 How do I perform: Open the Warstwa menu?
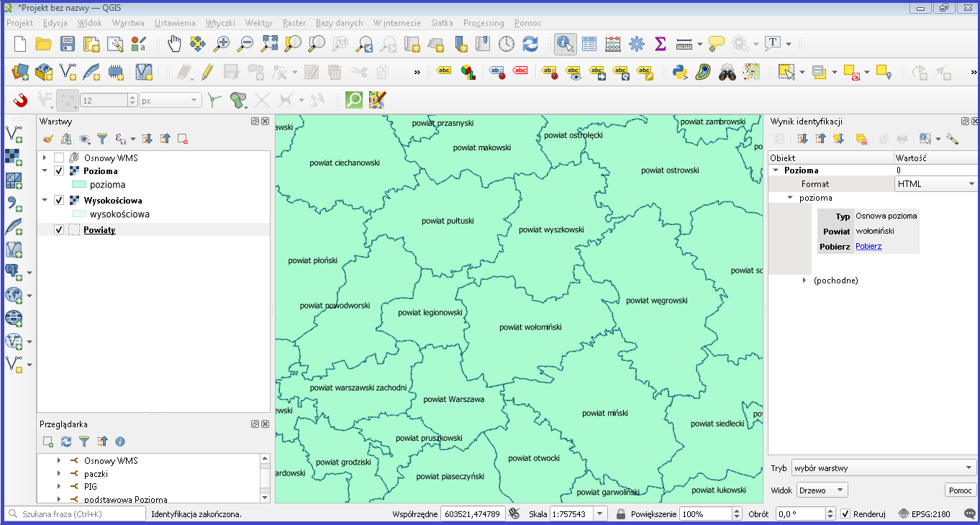coord(128,23)
